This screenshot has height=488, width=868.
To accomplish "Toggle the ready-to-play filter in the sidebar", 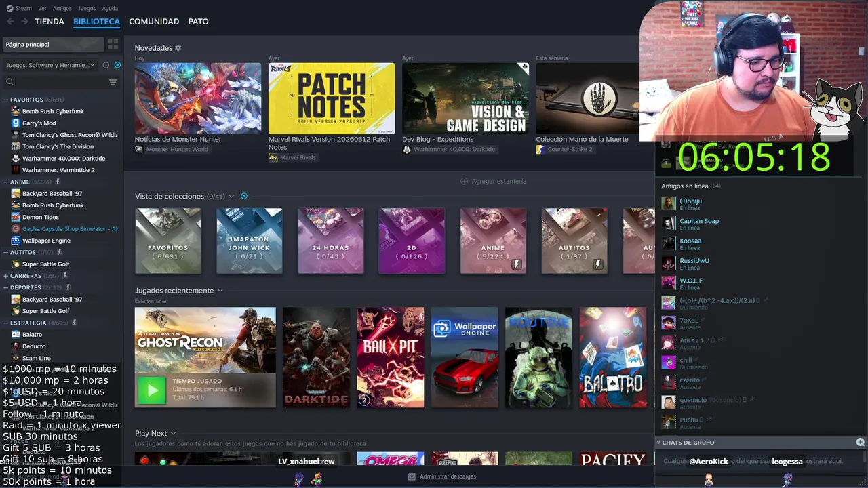I will coord(117,65).
